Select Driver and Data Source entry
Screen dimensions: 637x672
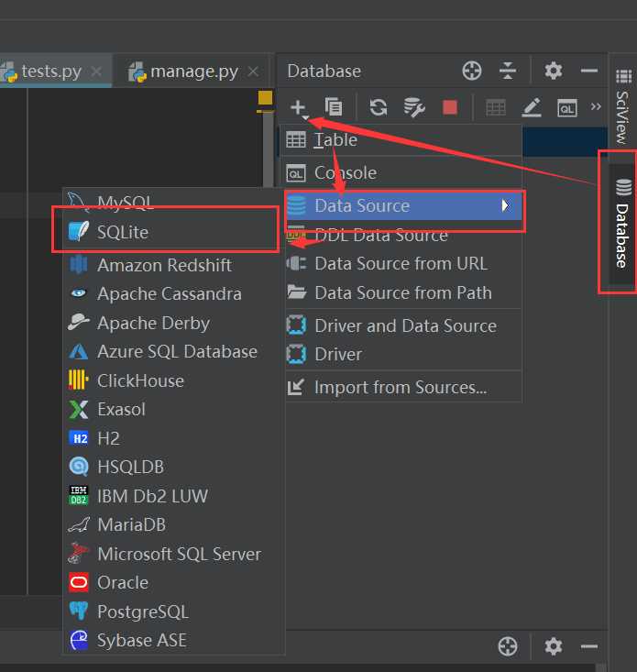point(403,325)
